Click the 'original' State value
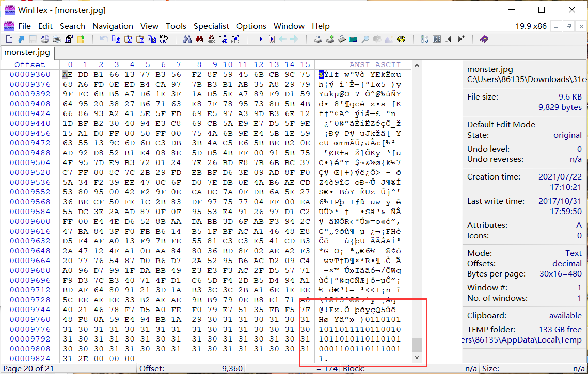Image resolution: width=588 pixels, height=374 pixels. pyautogui.click(x=568, y=135)
